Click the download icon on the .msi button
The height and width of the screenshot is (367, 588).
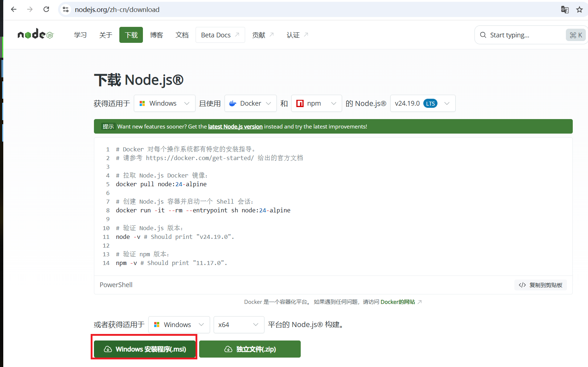click(108, 349)
